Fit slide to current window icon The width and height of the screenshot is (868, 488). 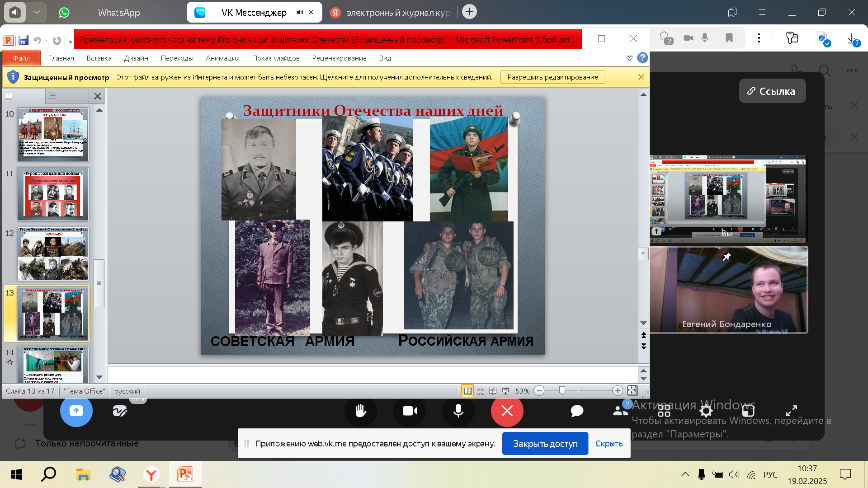632,391
